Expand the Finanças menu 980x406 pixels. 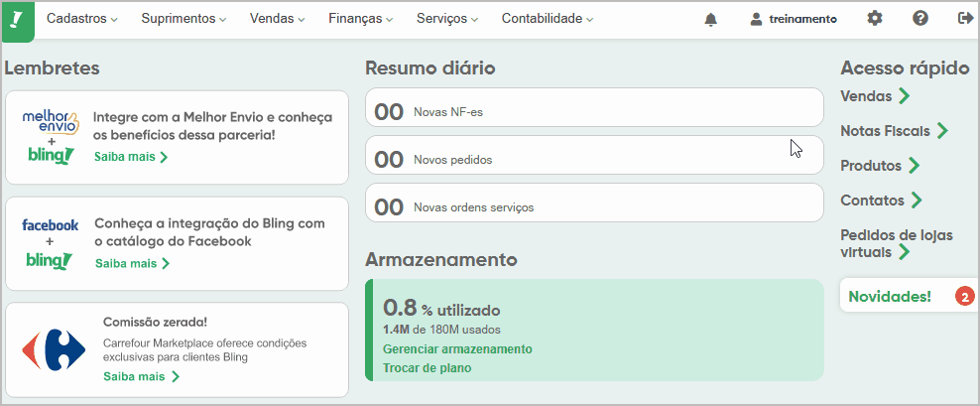[x=361, y=19]
